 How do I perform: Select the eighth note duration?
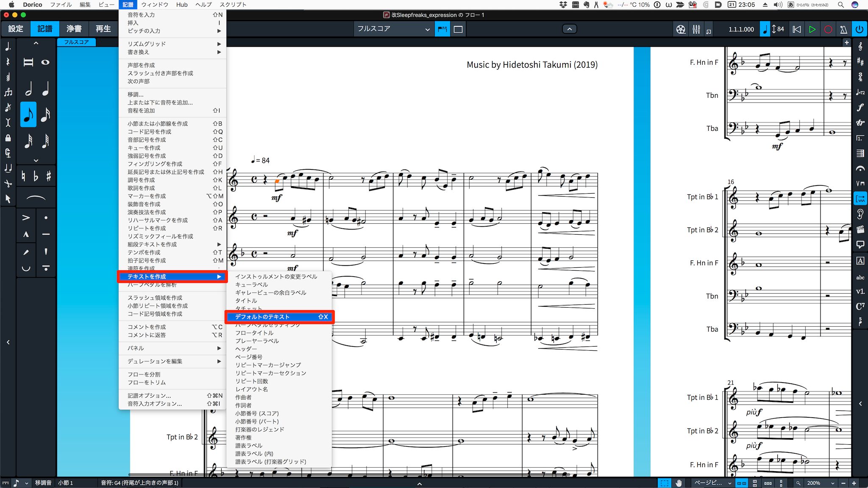click(x=28, y=114)
